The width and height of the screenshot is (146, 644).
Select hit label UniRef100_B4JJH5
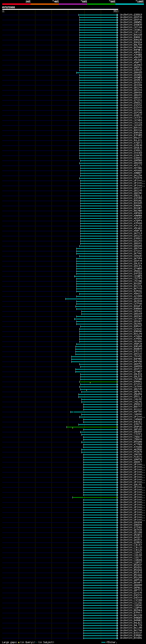pos(131,628)
